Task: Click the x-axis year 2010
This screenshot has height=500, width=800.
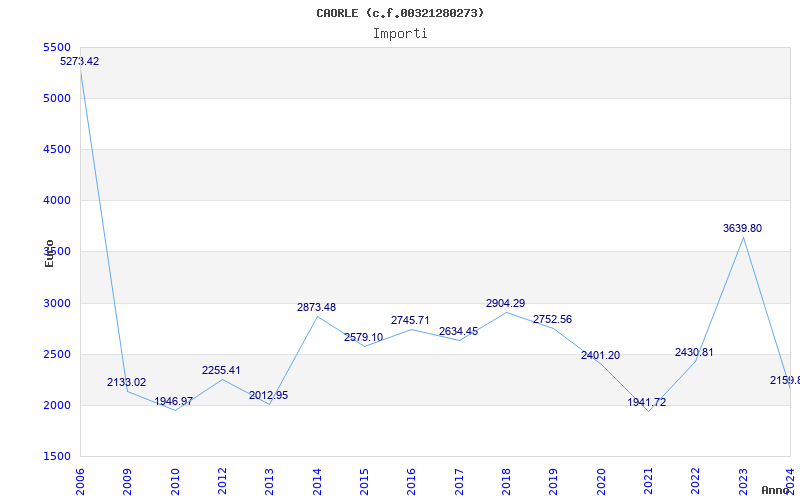Action: (x=175, y=482)
